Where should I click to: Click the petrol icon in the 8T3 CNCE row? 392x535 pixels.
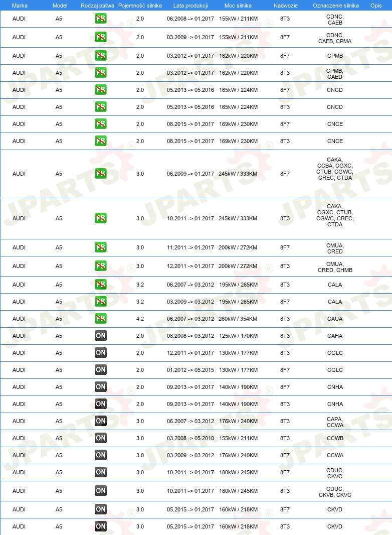(x=101, y=141)
